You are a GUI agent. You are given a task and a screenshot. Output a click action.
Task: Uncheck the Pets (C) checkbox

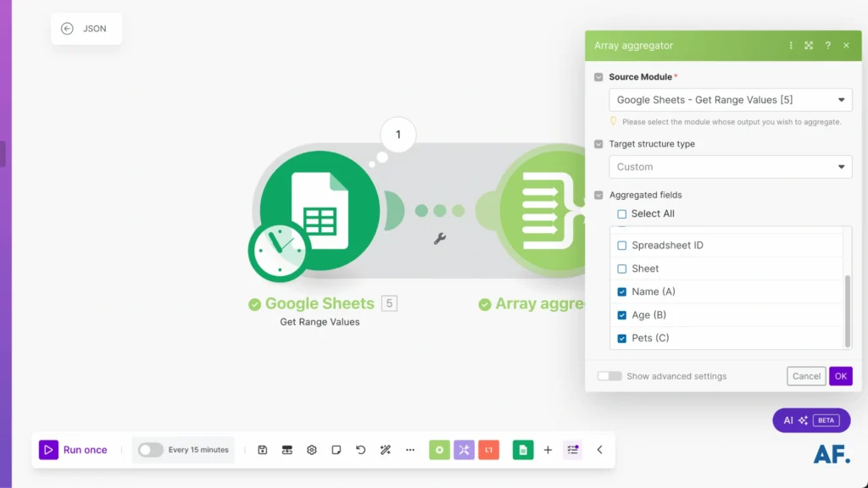point(621,338)
